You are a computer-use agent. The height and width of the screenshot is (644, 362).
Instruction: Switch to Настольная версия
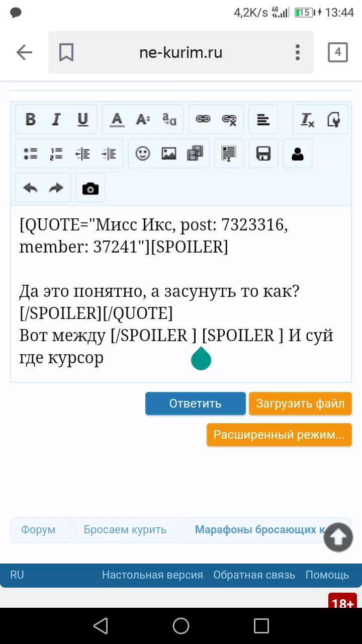152,575
